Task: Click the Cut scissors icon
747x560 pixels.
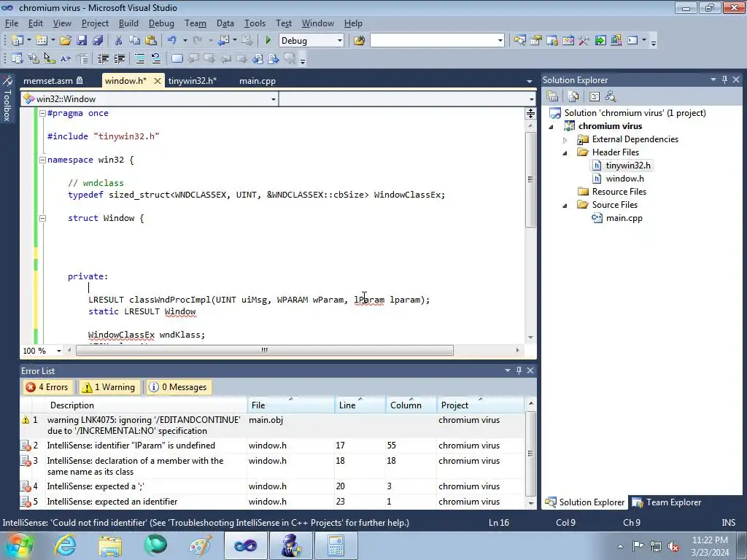Action: (x=119, y=41)
